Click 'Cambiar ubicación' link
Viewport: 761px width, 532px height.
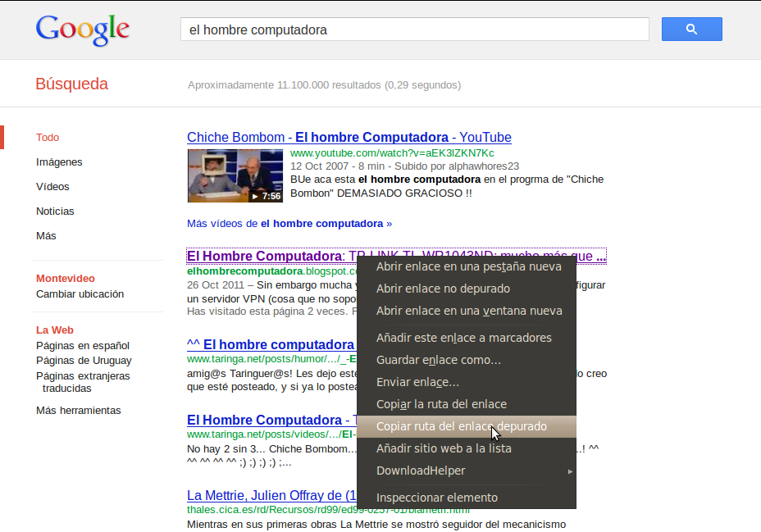click(80, 294)
